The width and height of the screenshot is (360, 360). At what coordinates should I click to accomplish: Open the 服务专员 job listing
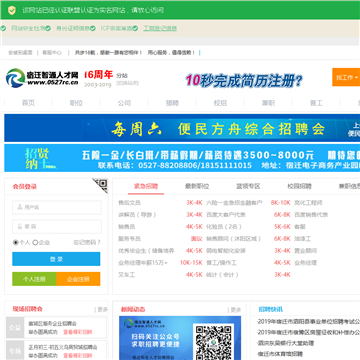129,239
